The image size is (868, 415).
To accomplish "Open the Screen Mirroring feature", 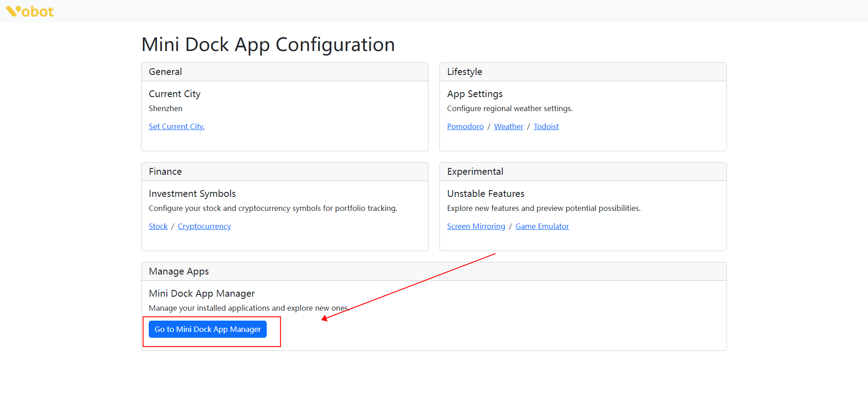I will point(476,226).
